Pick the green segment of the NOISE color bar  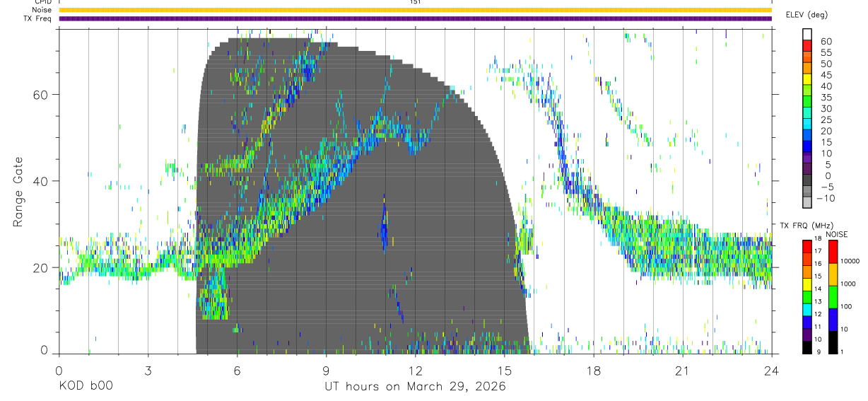click(833, 297)
